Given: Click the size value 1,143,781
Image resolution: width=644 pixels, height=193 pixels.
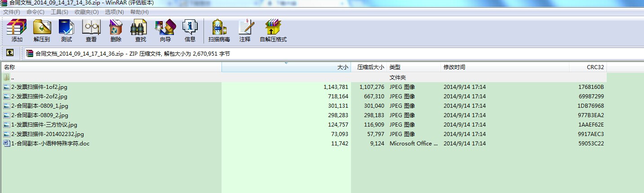Looking at the screenshot, I should 336,87.
